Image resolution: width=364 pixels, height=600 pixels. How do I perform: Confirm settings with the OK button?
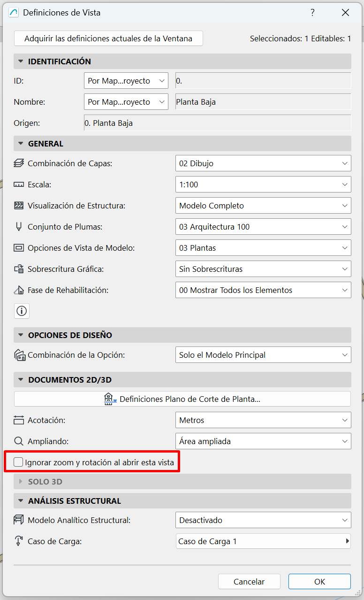(319, 581)
